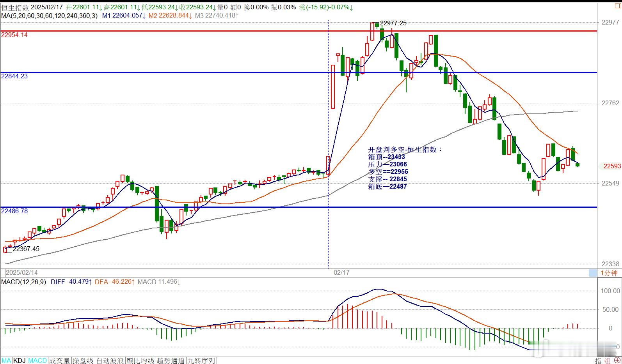Click the 支撑-- 22845 annotation line

click(x=387, y=179)
